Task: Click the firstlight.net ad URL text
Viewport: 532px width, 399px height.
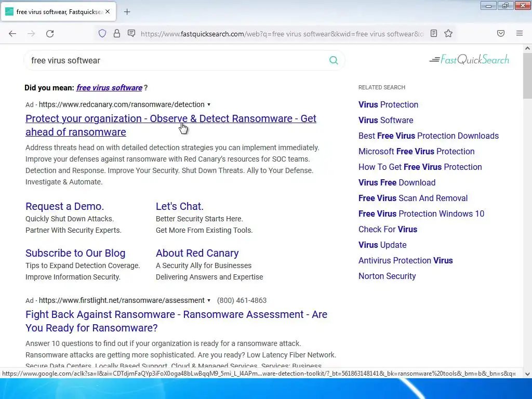Action: [x=122, y=300]
